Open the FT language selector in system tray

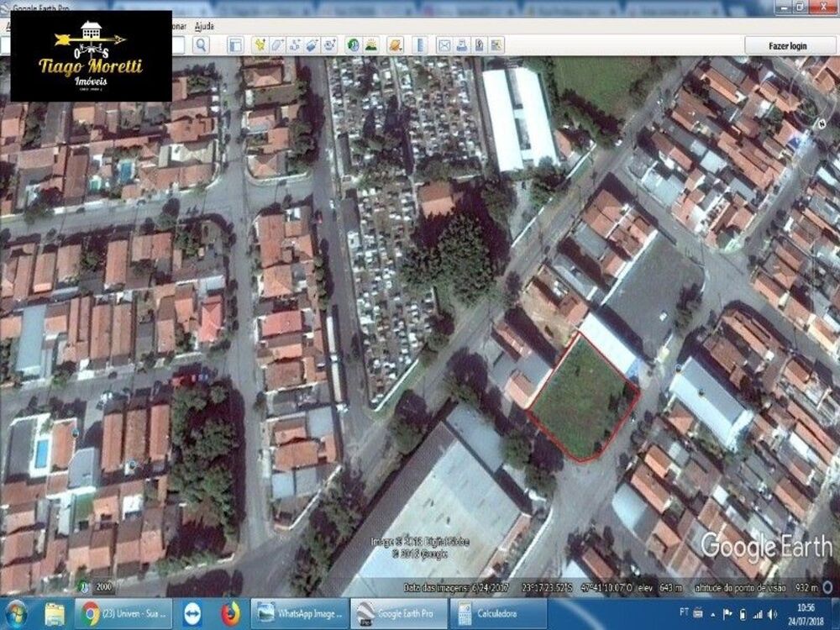pyautogui.click(x=684, y=612)
